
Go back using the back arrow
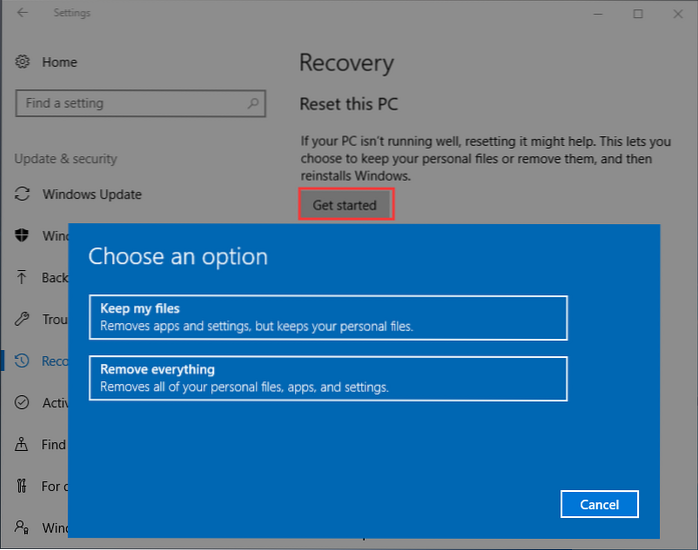[x=22, y=13]
